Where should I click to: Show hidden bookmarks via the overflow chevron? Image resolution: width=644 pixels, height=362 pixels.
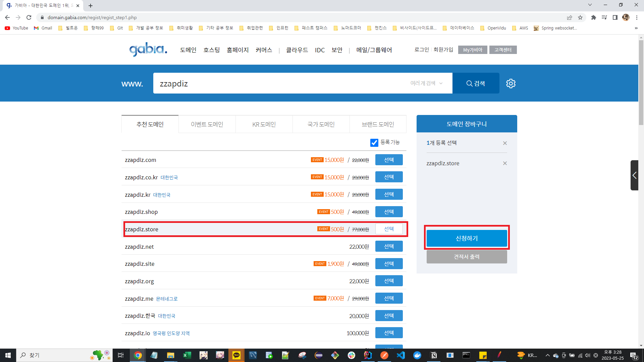click(x=636, y=28)
